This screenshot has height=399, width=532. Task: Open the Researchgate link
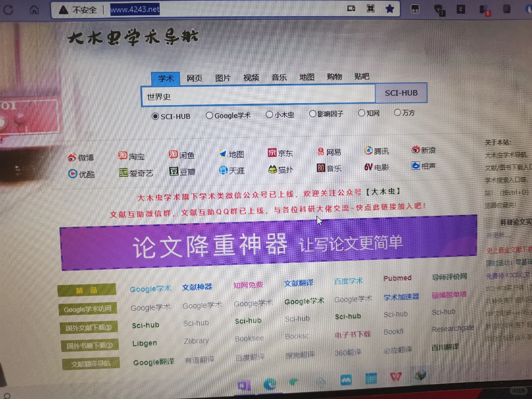point(453,328)
